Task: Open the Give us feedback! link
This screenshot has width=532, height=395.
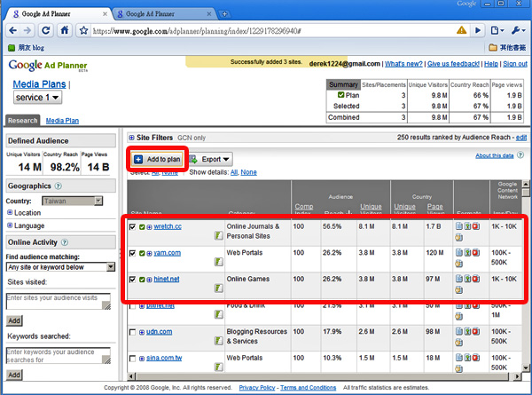Action: coord(453,64)
